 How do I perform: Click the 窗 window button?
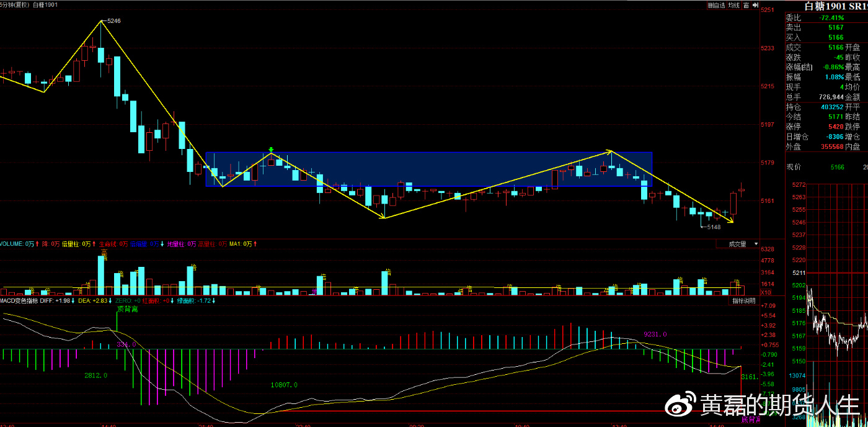click(x=746, y=5)
